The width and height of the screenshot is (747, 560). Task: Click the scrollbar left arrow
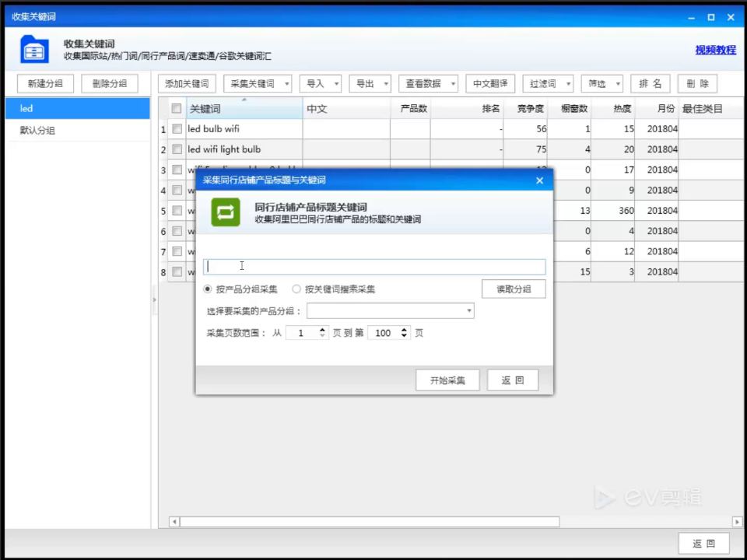coord(174,522)
